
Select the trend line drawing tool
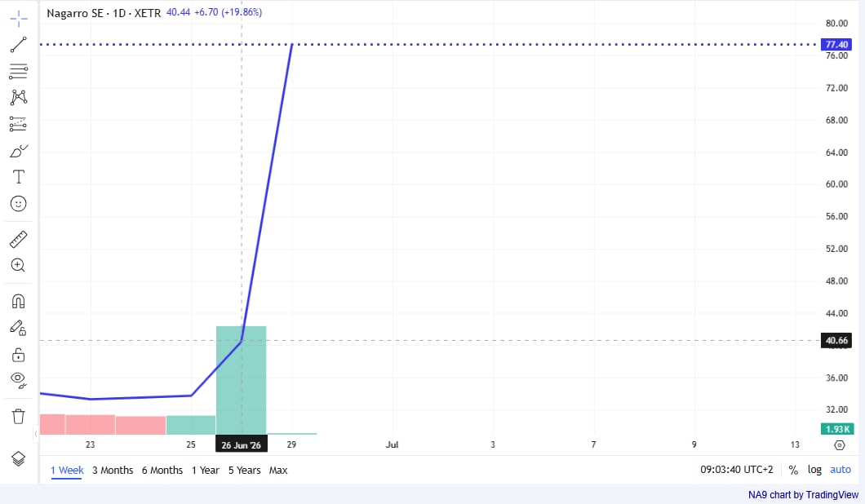pos(18,45)
